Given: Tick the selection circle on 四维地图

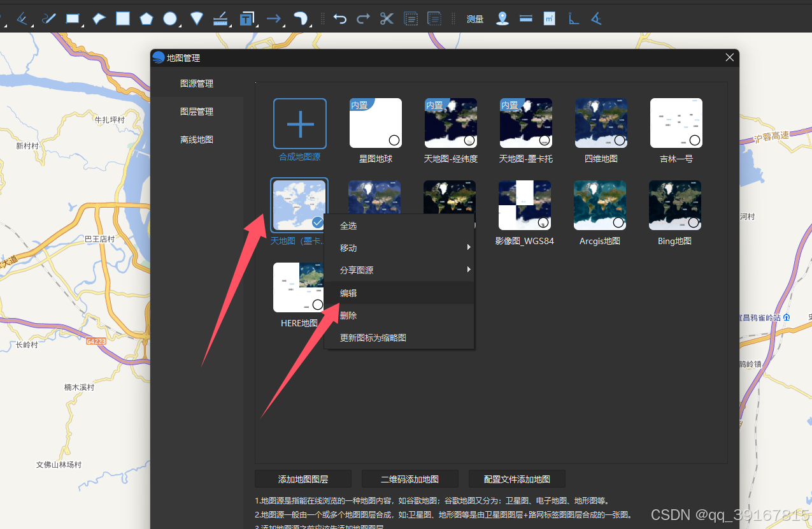Looking at the screenshot, I should pyautogui.click(x=620, y=140).
